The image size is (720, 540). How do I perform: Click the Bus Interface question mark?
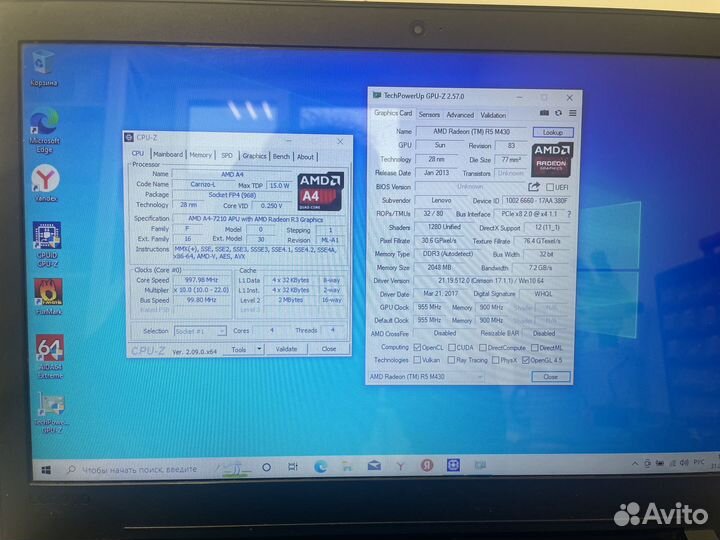coord(569,214)
